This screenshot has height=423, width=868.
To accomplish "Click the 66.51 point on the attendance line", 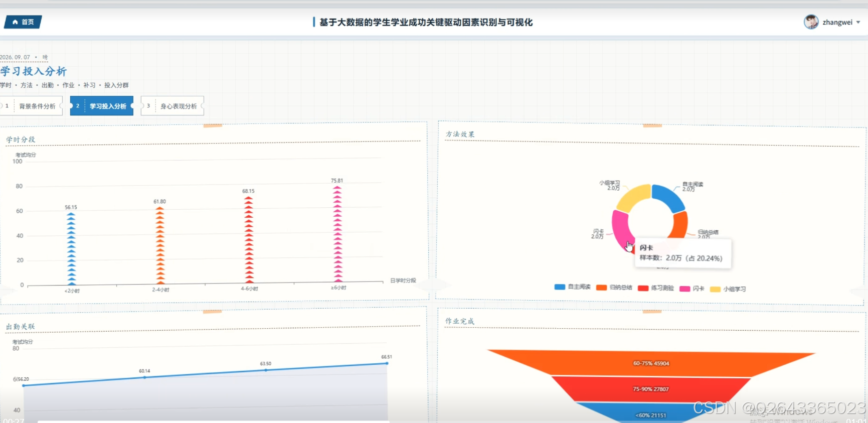I will [387, 363].
